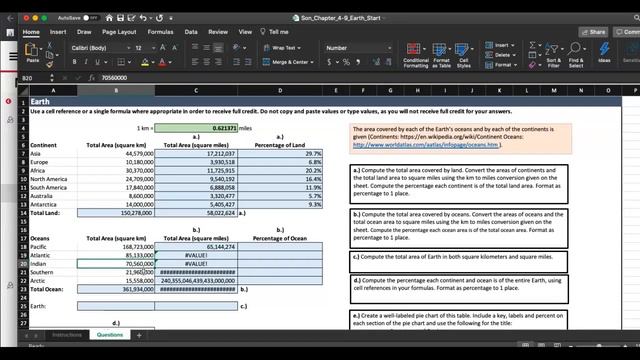
Task: Toggle the AutoSave switch
Action: [90, 18]
